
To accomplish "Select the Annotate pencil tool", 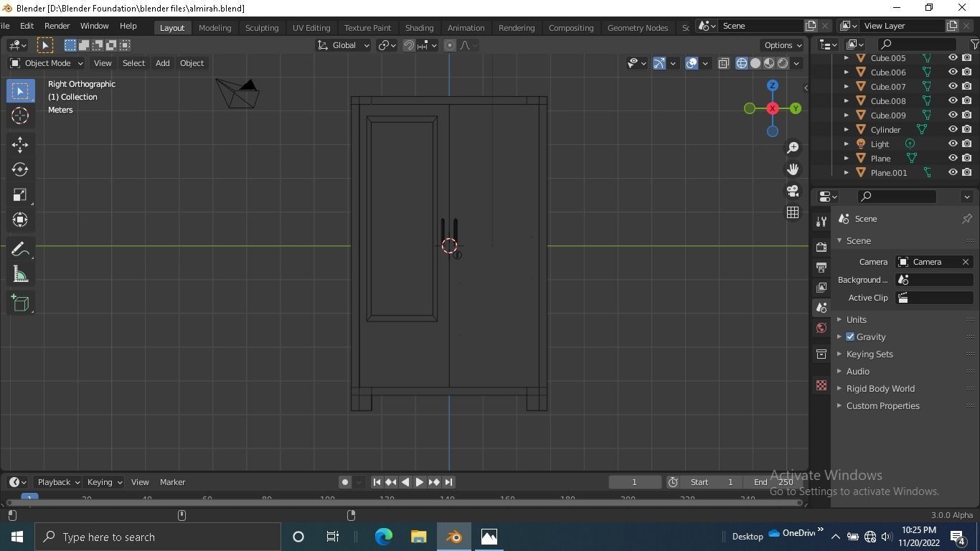I will [x=20, y=249].
